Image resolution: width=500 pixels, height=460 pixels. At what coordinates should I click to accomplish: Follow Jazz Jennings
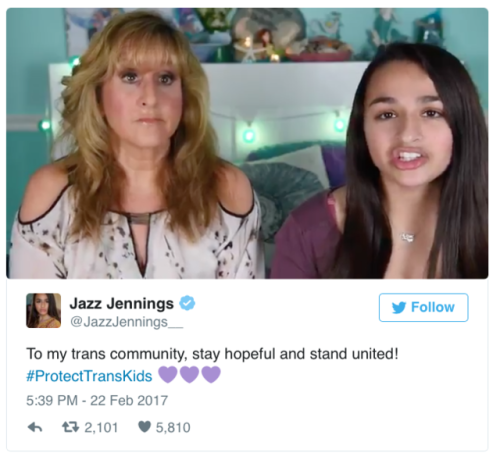tap(423, 307)
